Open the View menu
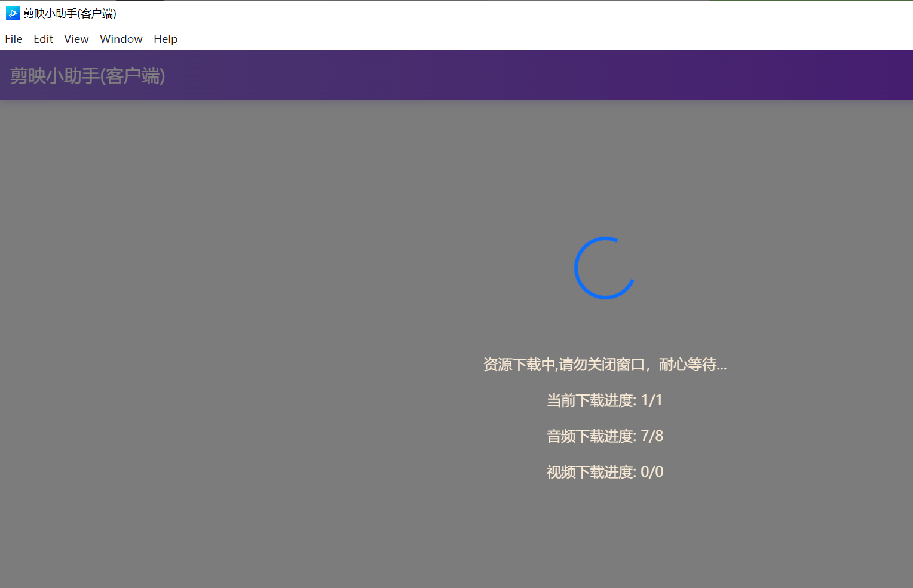Viewport: 913px width, 588px height. click(76, 39)
